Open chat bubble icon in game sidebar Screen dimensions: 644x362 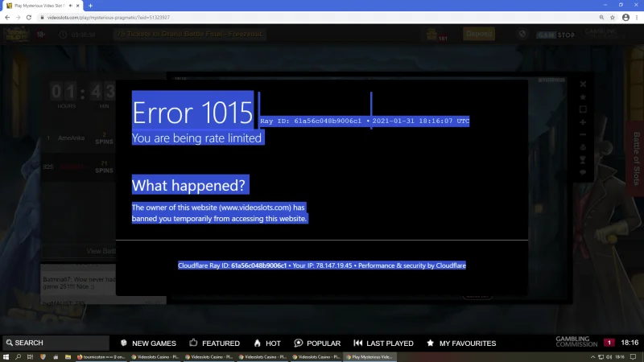(x=583, y=172)
